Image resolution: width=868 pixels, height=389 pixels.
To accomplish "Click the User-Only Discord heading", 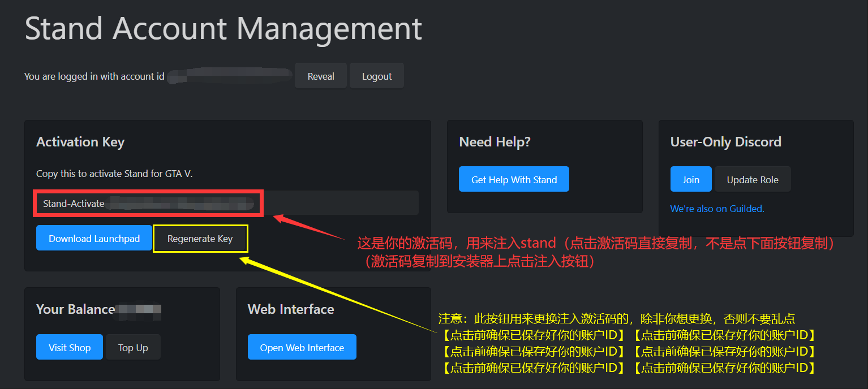I will pyautogui.click(x=725, y=142).
